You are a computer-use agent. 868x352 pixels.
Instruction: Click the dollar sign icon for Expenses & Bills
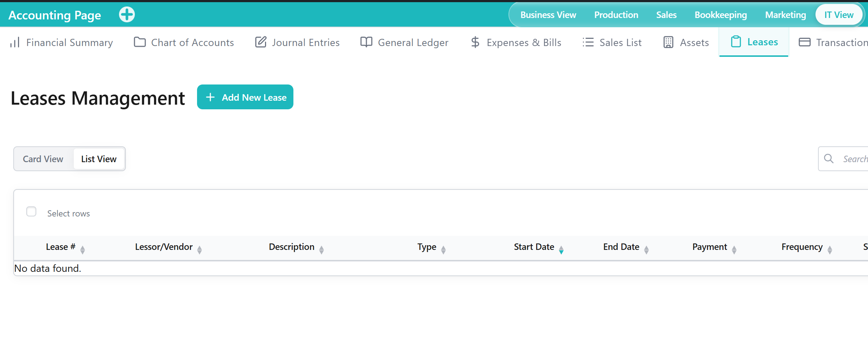475,42
